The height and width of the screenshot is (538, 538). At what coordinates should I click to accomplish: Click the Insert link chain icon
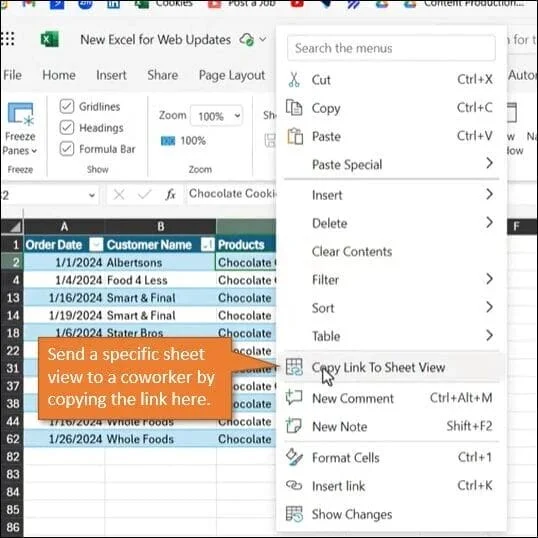coord(294,486)
